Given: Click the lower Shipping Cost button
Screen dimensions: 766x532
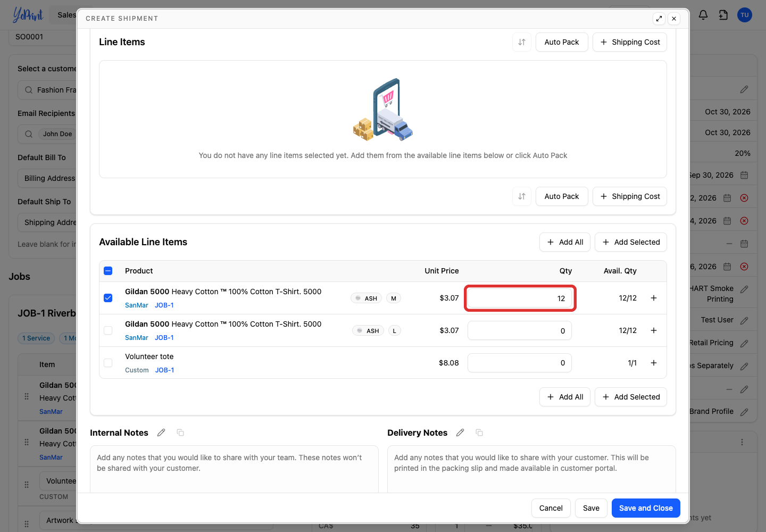Looking at the screenshot, I should pyautogui.click(x=630, y=196).
